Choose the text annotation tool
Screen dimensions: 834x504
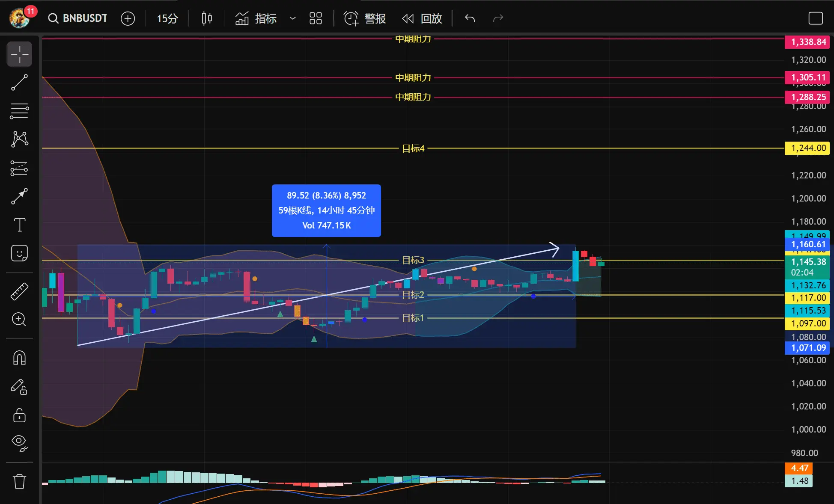[19, 225]
